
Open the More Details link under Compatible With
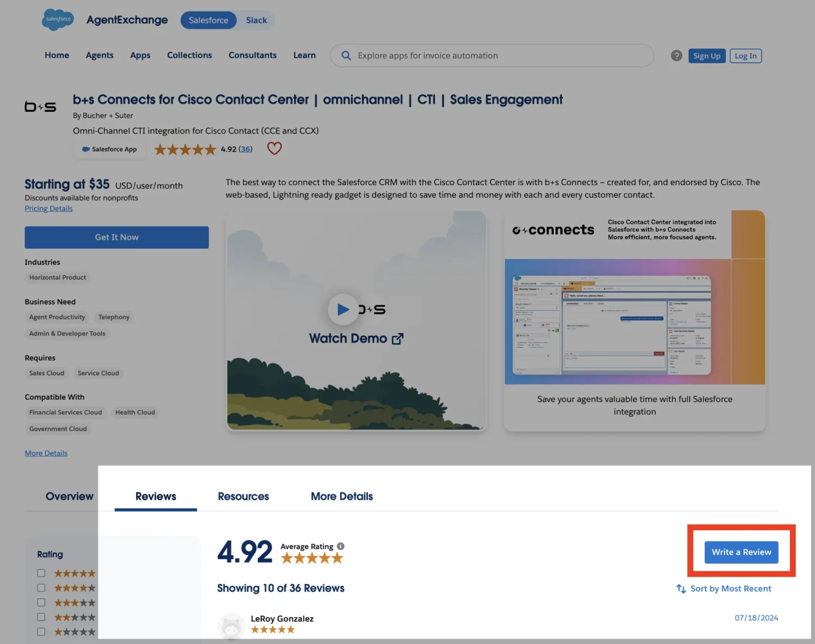tap(46, 453)
